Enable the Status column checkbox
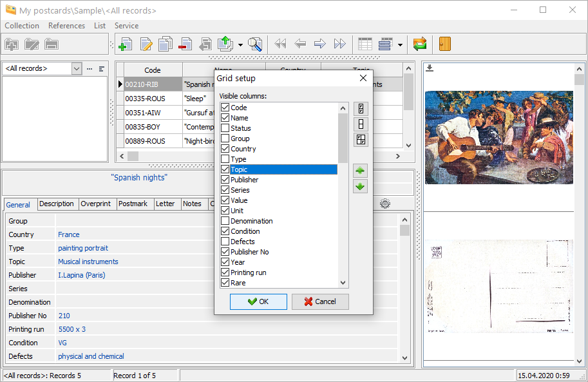The width and height of the screenshot is (588, 382). pyautogui.click(x=225, y=128)
